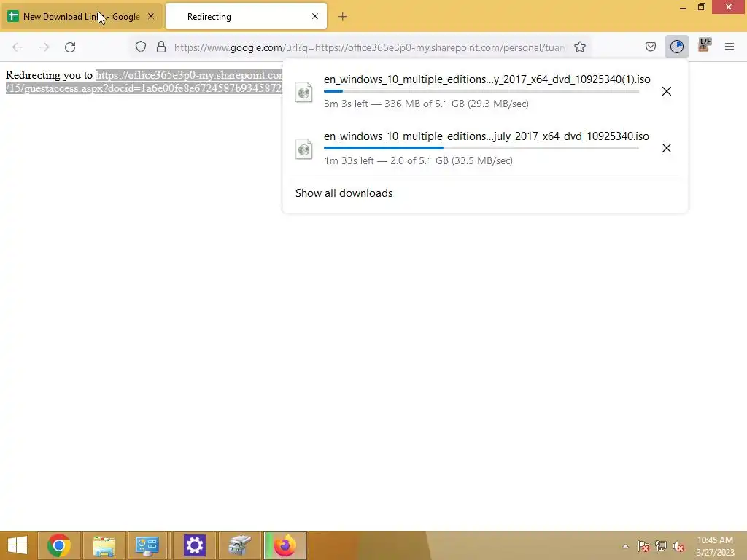This screenshot has width=747, height=560.
Task: Open tracking protection shield info
Action: [x=141, y=47]
